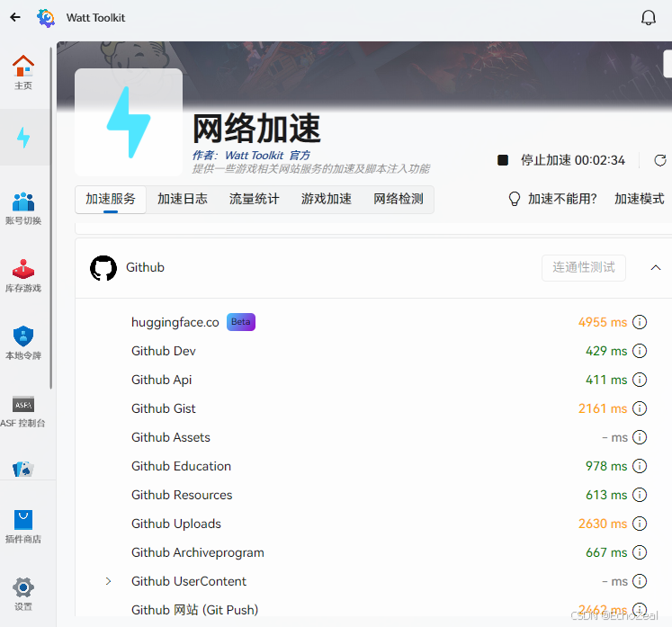Select Github Uploads entry

176,524
